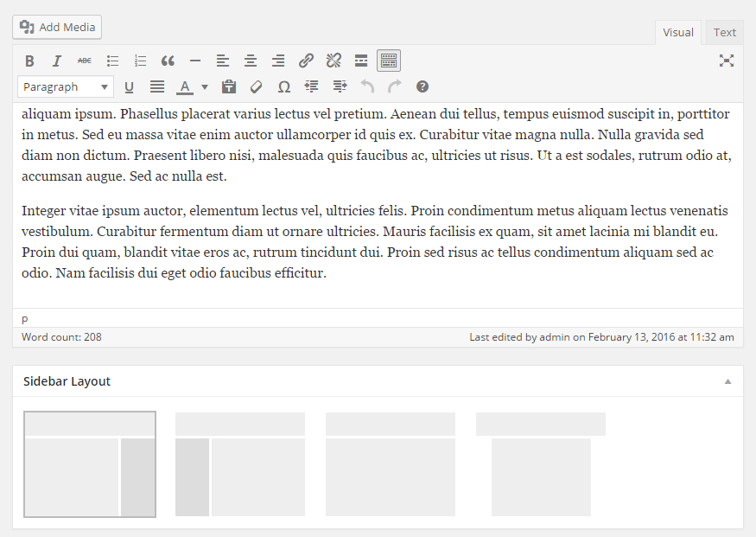The width and height of the screenshot is (756, 537).
Task: Align text center
Action: 251,61
